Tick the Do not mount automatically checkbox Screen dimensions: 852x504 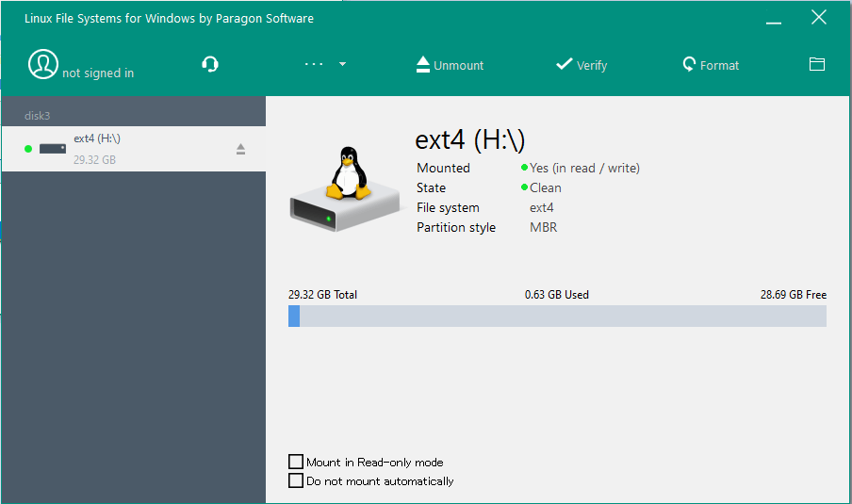[297, 480]
